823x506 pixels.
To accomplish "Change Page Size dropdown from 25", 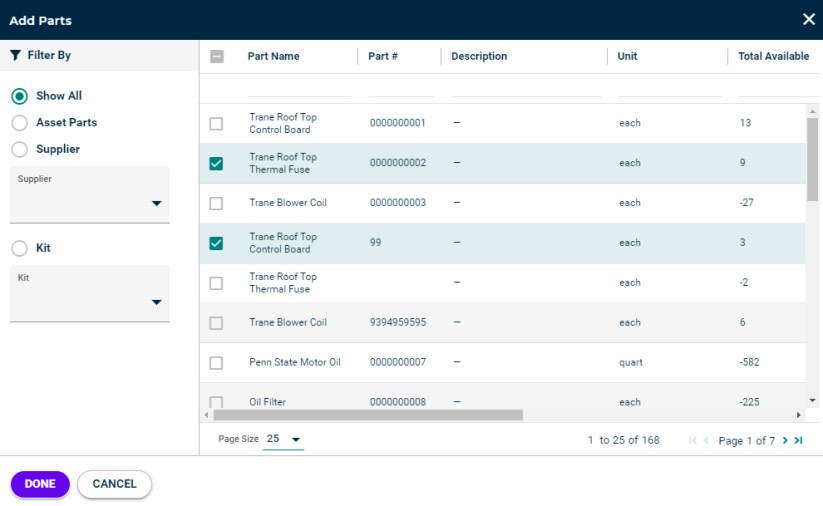I will pos(283,439).
